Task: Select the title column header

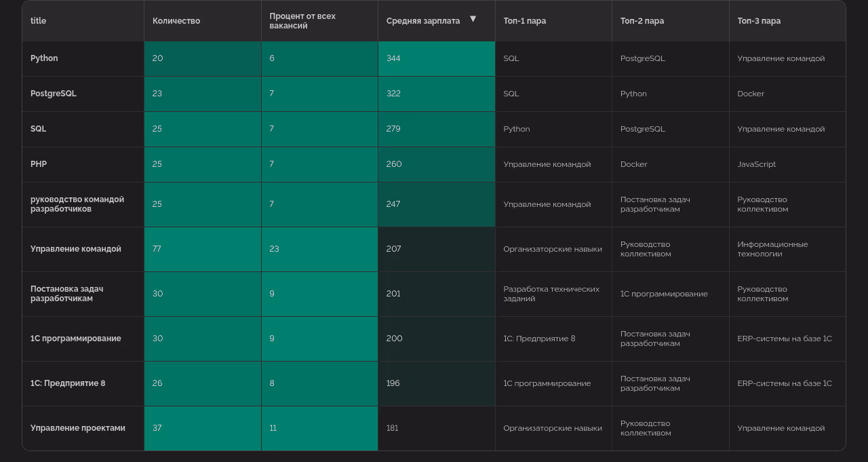Action: (x=39, y=21)
